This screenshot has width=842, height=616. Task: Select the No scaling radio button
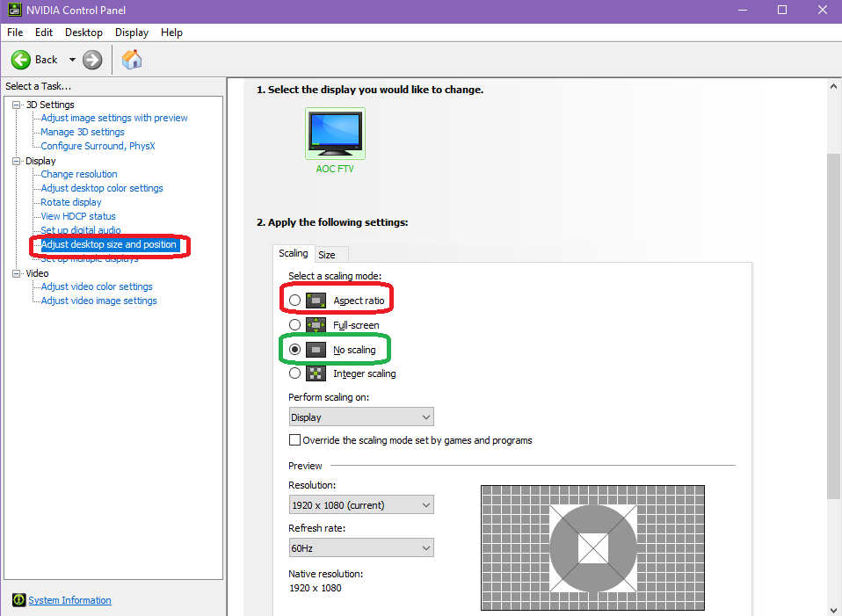[x=295, y=350]
